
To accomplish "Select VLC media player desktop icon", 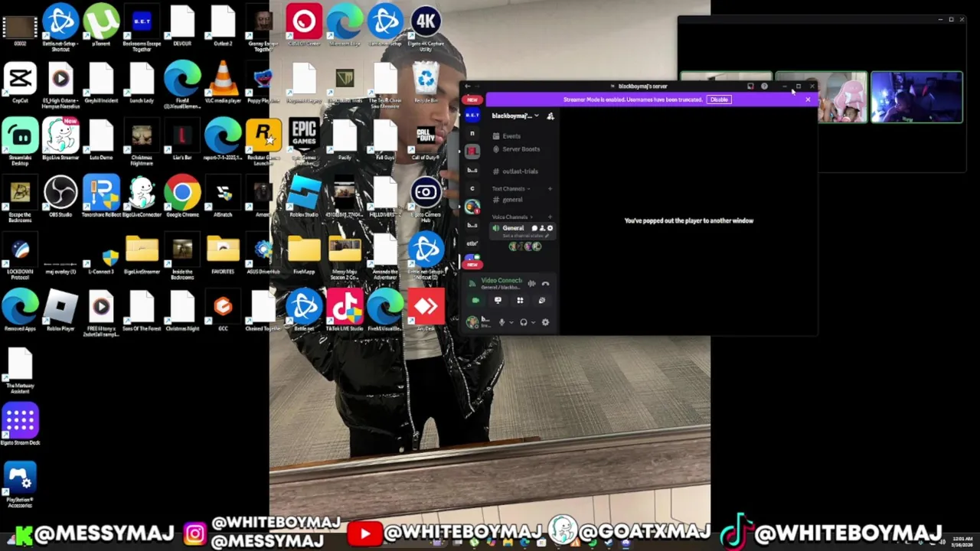I will [223, 83].
